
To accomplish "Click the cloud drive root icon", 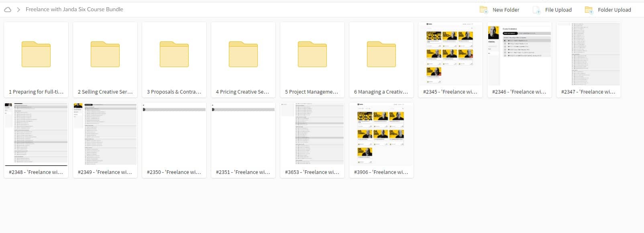I will pos(8,10).
